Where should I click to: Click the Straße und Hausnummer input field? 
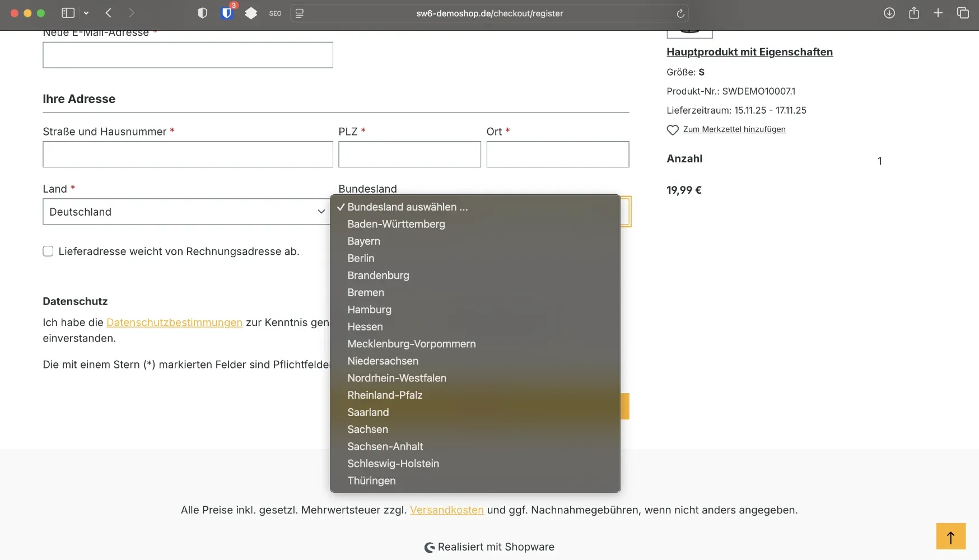pyautogui.click(x=187, y=154)
